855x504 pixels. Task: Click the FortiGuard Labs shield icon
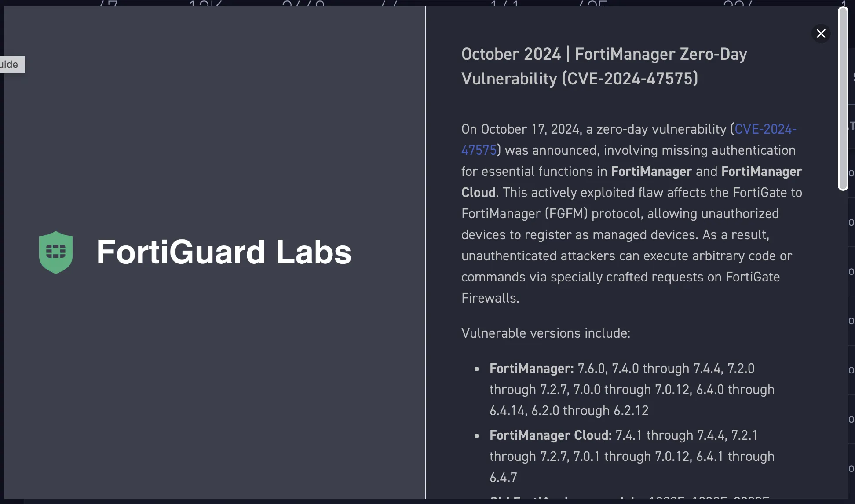pos(56,252)
